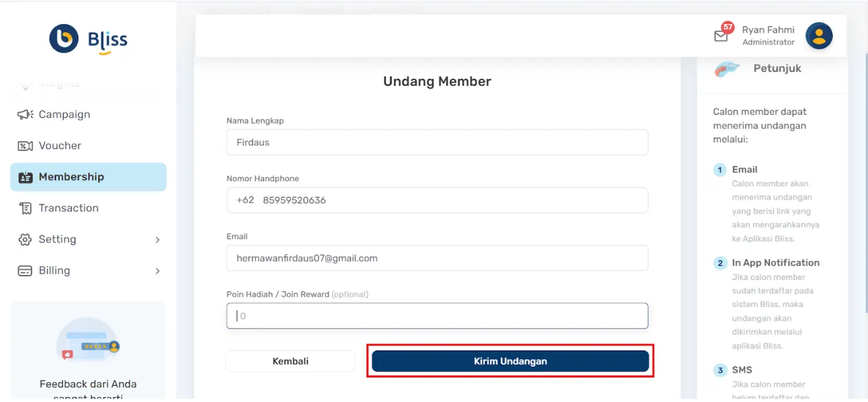Image resolution: width=868 pixels, height=402 pixels.
Task: Click the Nama Lengkap field showing Firdaus
Action: [x=437, y=142]
